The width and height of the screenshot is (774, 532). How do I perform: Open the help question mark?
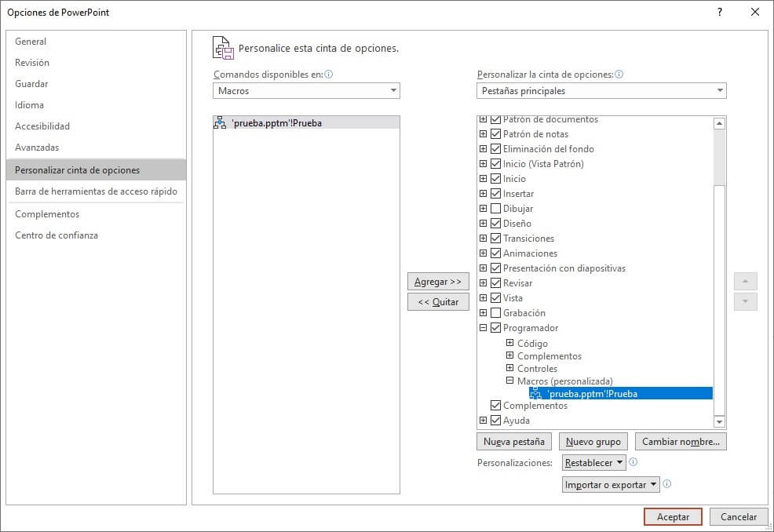719,12
